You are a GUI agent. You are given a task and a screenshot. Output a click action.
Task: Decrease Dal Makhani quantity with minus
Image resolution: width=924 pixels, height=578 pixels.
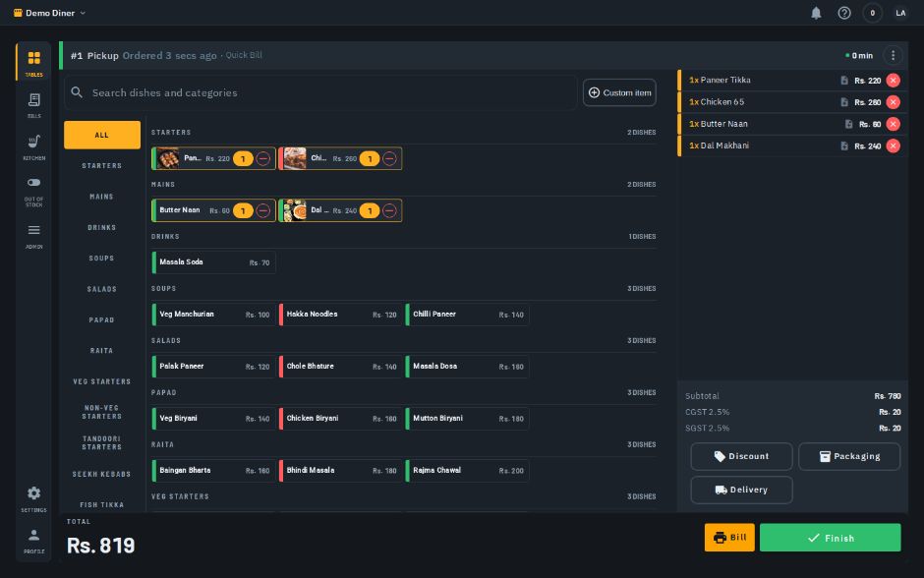coord(389,210)
